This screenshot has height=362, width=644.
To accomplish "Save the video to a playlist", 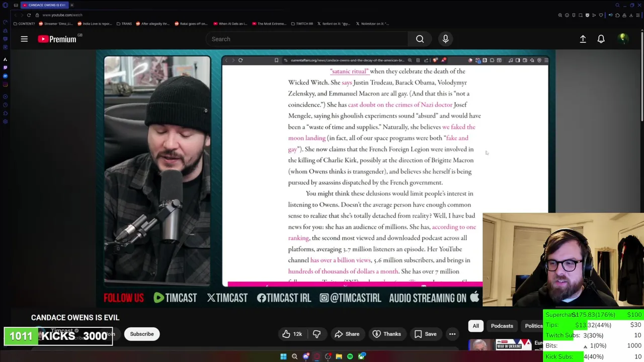I will coord(426,334).
